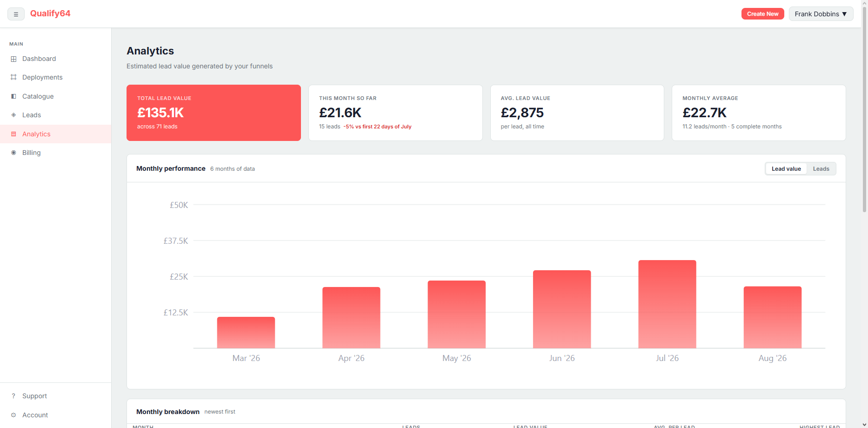Click the '-5% vs first 22 days of July' text

coord(377,127)
